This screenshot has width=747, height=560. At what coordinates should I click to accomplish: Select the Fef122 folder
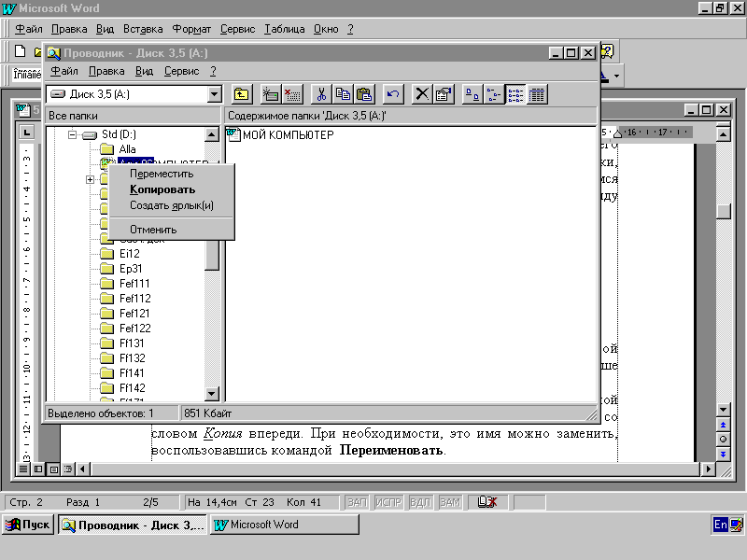134,329
